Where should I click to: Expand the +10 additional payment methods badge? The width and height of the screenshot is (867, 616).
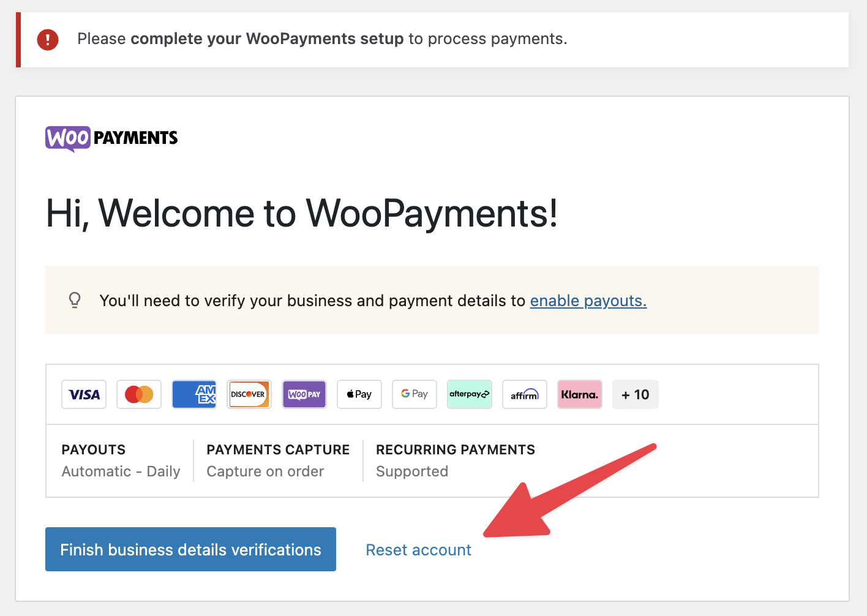(x=635, y=394)
